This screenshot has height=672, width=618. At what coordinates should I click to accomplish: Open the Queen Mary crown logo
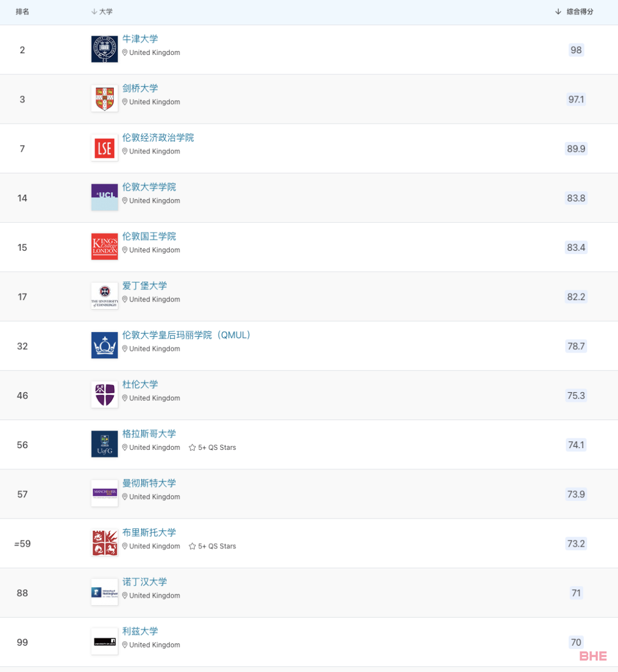click(105, 345)
